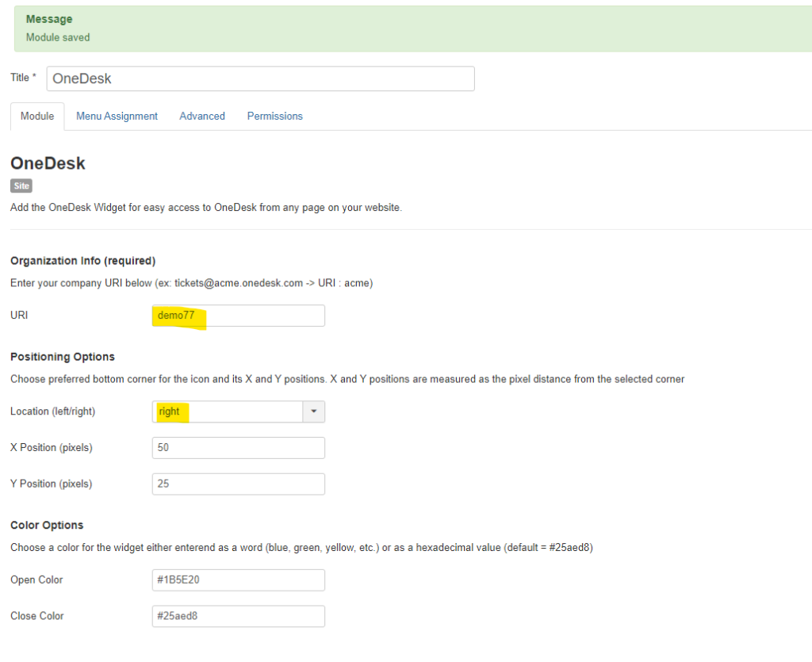The width and height of the screenshot is (812, 662).
Task: Click the 'Close Color' field label
Action: click(37, 616)
